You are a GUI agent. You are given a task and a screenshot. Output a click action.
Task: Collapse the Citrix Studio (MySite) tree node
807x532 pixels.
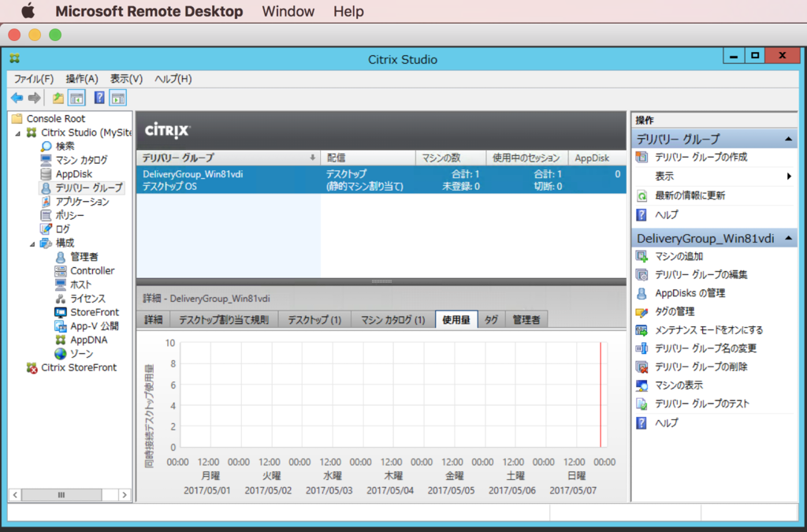18,133
